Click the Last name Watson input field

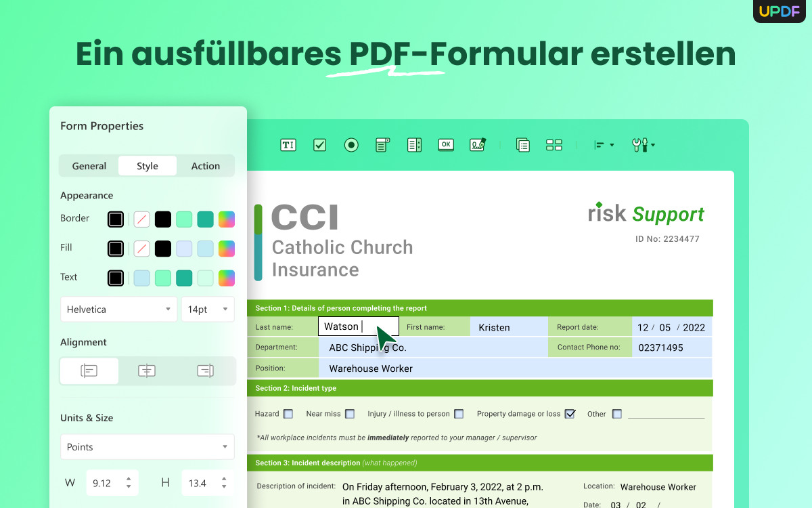(358, 326)
